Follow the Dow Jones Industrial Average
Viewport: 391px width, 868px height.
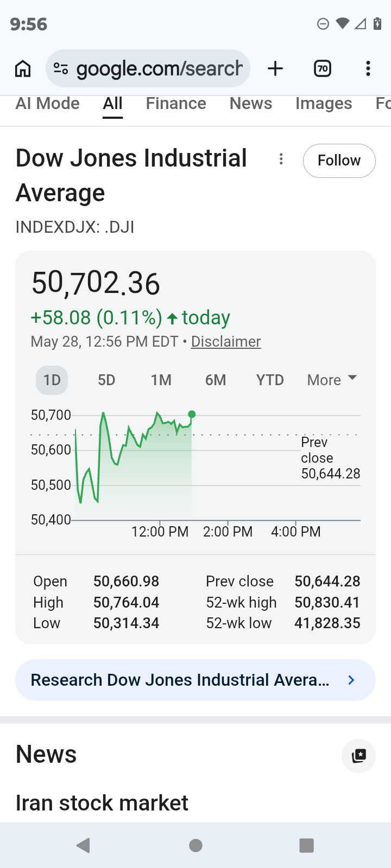pyautogui.click(x=339, y=161)
